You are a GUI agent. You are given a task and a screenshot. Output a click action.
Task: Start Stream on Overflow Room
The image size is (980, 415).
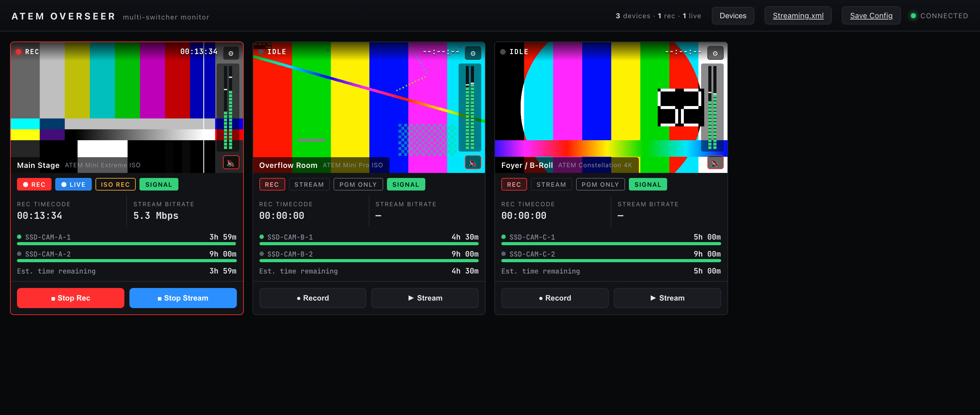pyautogui.click(x=425, y=298)
